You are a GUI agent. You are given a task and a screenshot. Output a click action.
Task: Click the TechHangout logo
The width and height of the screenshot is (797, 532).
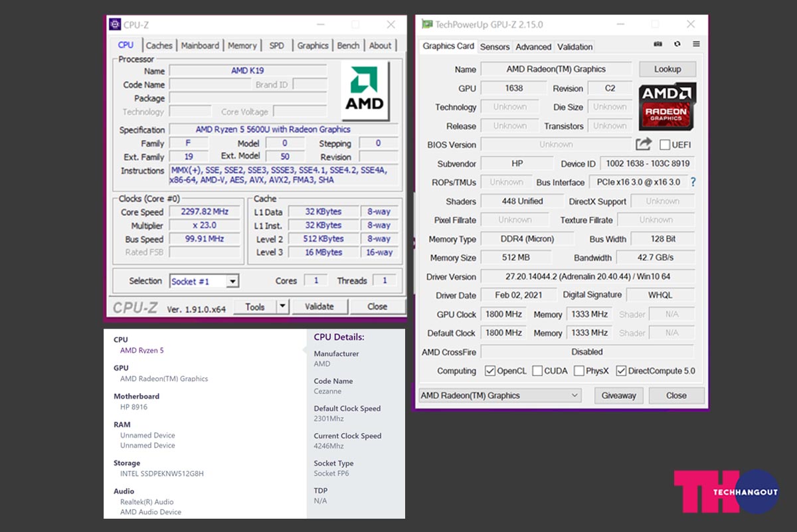click(726, 491)
